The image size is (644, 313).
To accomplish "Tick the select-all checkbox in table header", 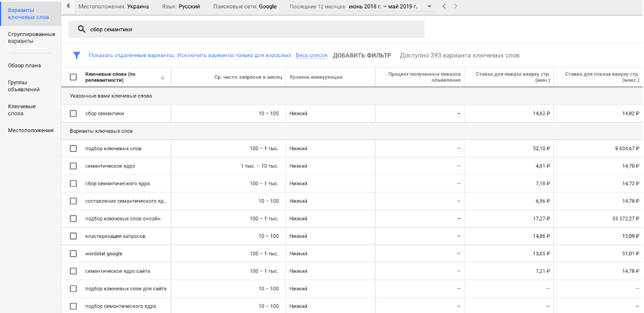I will (x=73, y=77).
